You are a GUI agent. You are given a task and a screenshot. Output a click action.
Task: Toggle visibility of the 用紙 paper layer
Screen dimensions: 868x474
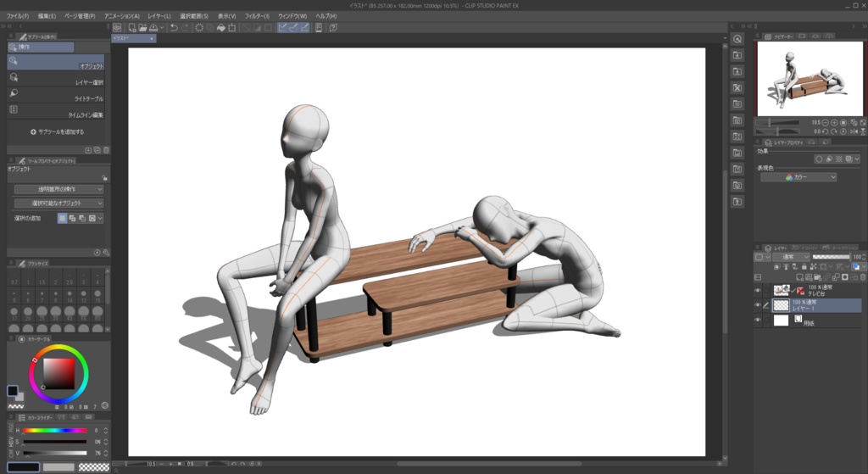tap(758, 321)
